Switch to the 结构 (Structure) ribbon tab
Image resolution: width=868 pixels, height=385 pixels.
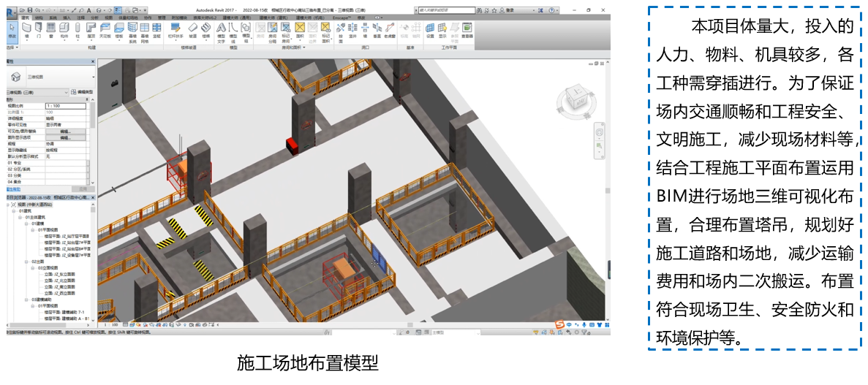[38, 18]
